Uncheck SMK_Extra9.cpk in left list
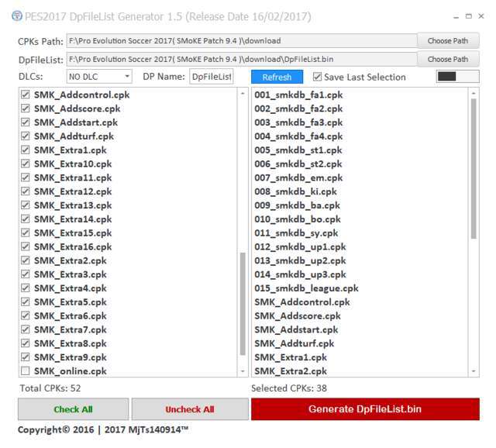The height and width of the screenshot is (448, 496). click(x=26, y=357)
